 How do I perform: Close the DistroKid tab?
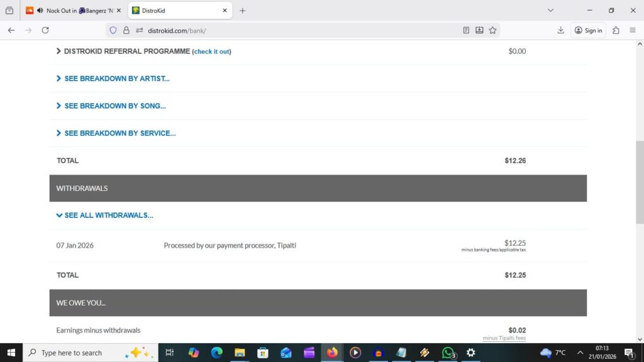(x=225, y=11)
